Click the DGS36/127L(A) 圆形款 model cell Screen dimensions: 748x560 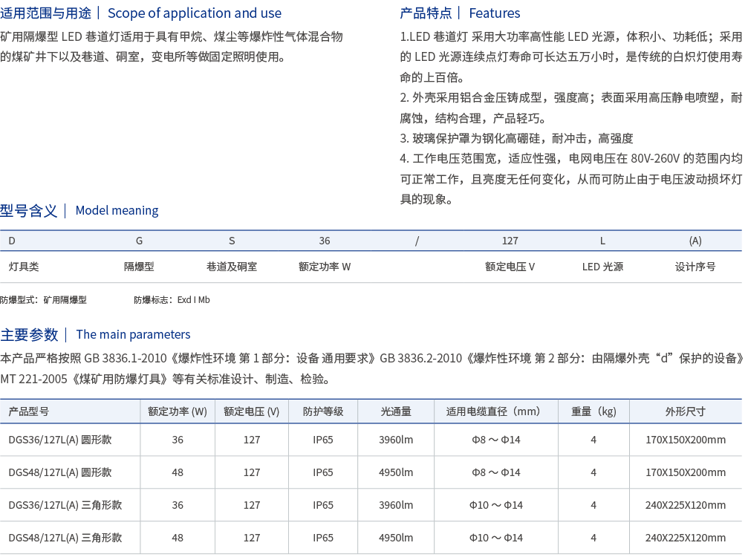tap(59, 440)
